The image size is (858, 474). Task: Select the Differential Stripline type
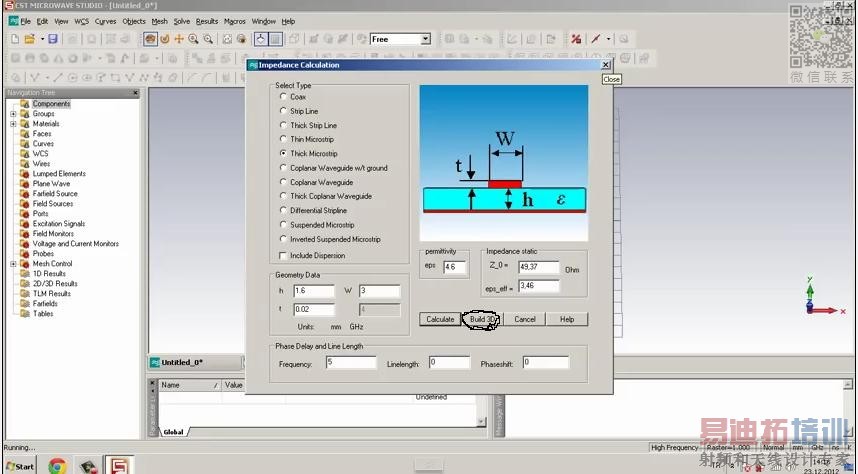coord(283,210)
